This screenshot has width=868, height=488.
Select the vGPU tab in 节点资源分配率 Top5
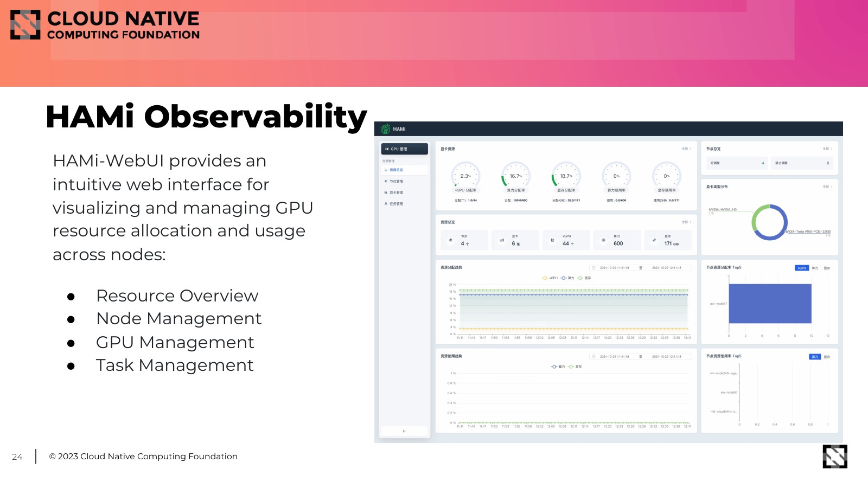click(802, 268)
